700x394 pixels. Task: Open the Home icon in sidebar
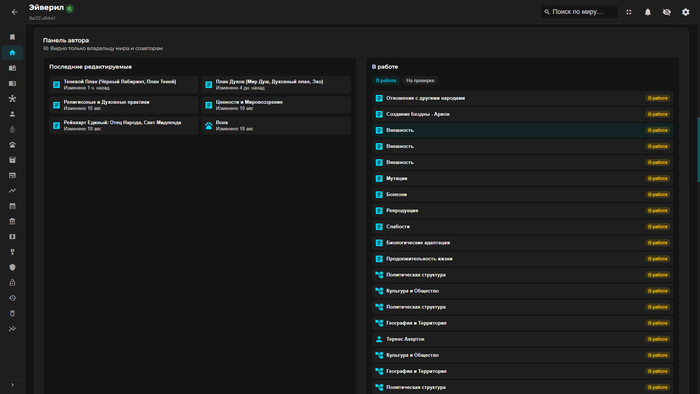(x=12, y=53)
